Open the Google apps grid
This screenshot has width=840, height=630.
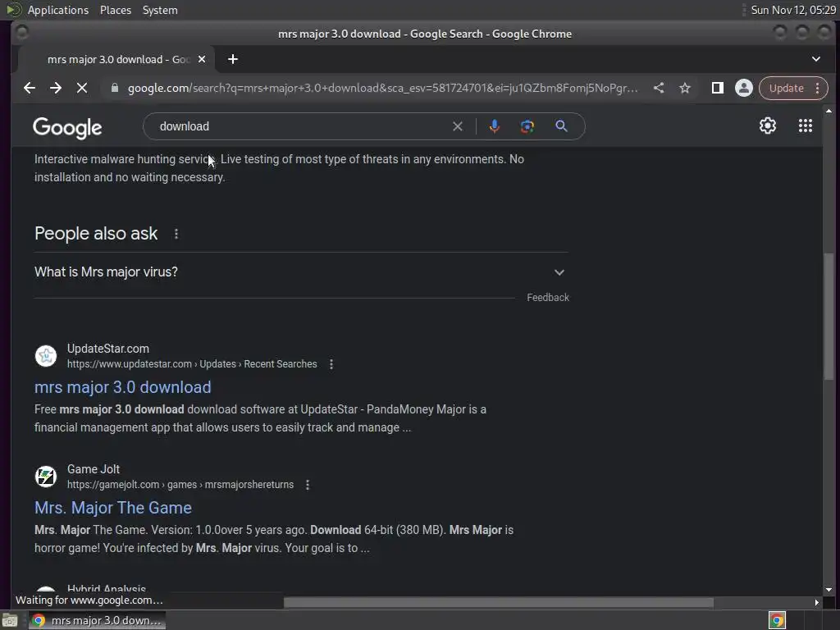pyautogui.click(x=806, y=126)
